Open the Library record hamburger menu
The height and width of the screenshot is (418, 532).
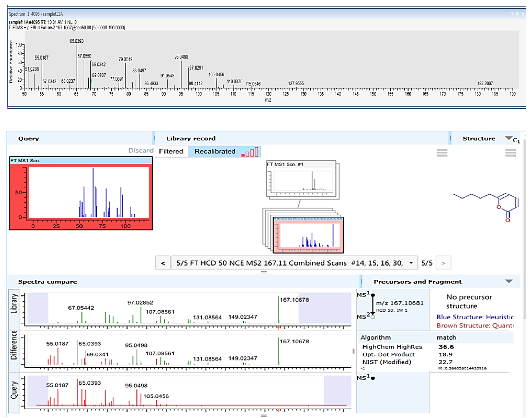[442, 153]
